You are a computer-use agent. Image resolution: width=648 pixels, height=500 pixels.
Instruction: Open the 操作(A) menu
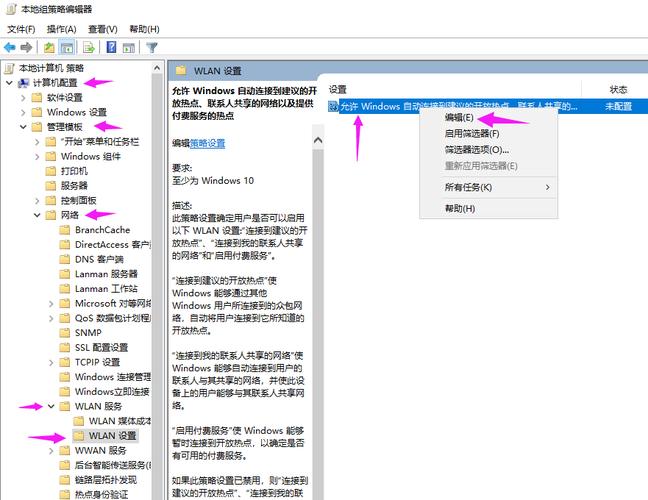pos(62,29)
